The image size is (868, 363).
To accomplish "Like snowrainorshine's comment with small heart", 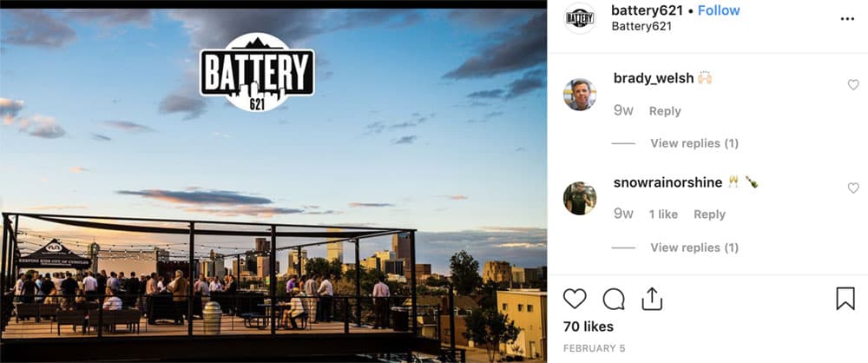I will tap(853, 188).
